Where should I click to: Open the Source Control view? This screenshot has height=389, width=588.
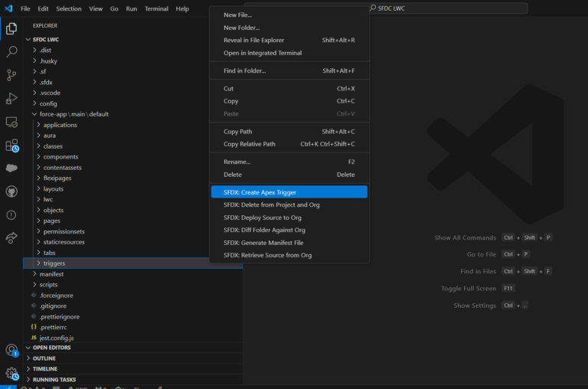point(11,75)
